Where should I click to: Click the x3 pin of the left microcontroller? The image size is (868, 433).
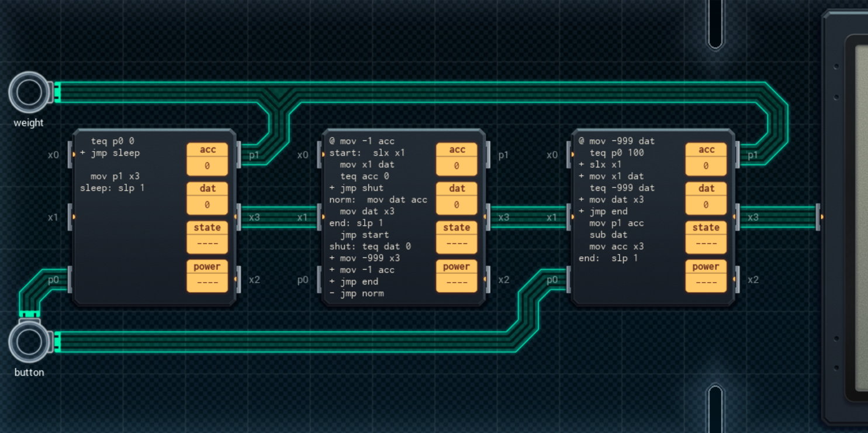tap(239, 217)
